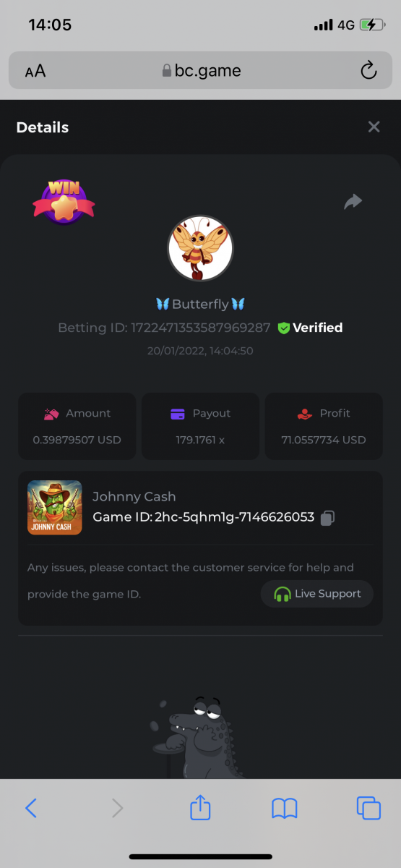Viewport: 401px width, 868px height.
Task: Tap the bc.game address bar
Action: click(201, 70)
